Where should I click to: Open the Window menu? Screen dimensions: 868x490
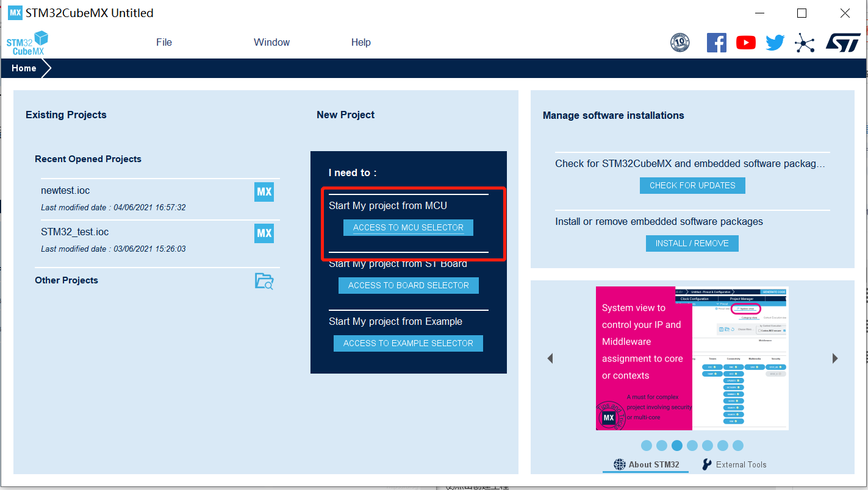click(x=271, y=43)
